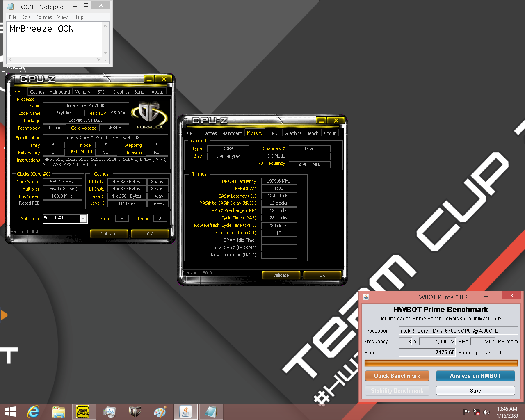525x420 pixels.
Task: Open File Explorer from the taskbar
Action: tap(59, 412)
